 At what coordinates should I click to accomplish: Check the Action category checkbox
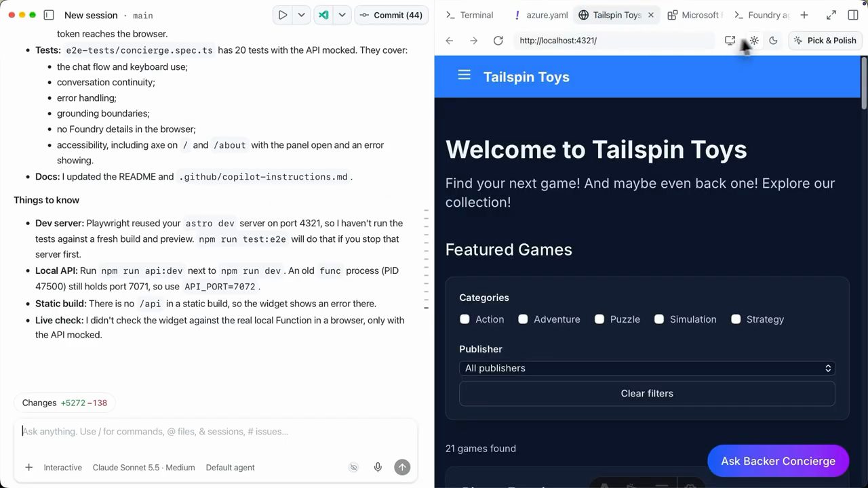coord(465,319)
